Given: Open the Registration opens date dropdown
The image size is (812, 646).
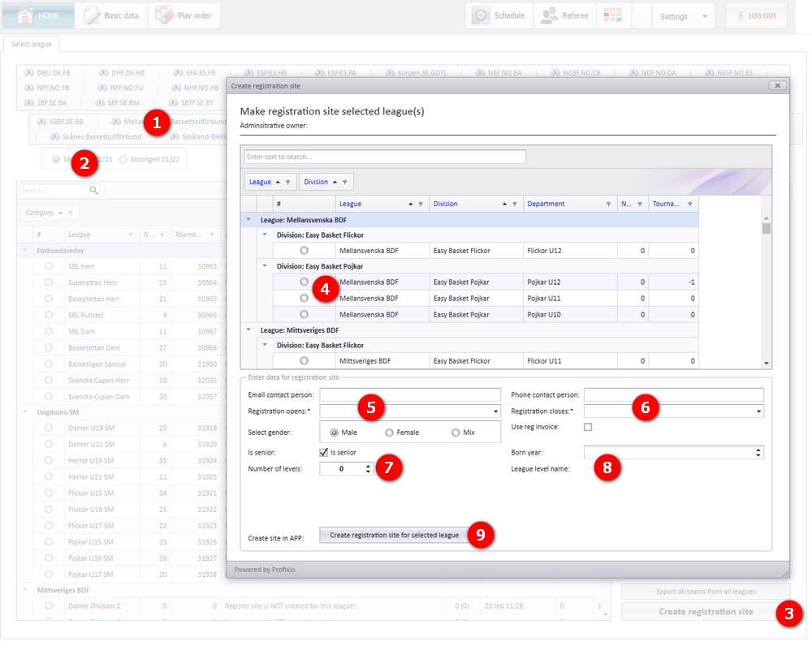Looking at the screenshot, I should pos(495,411).
